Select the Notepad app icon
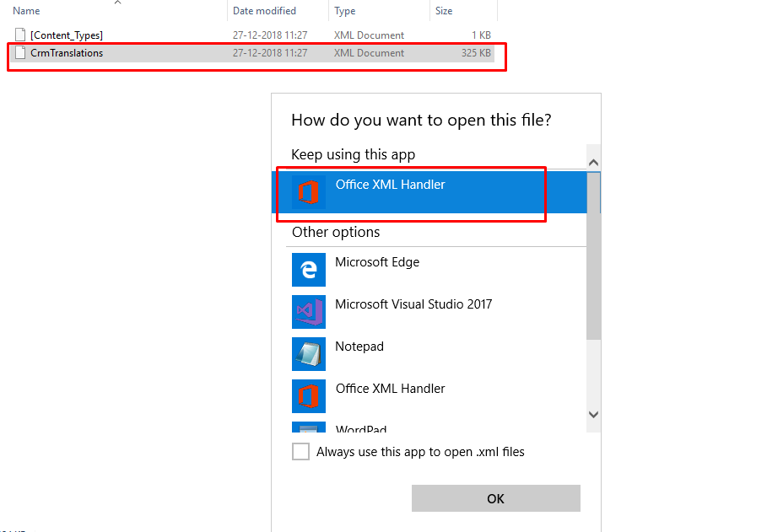Screen dimensions: 767x532 pyautogui.click(x=309, y=354)
